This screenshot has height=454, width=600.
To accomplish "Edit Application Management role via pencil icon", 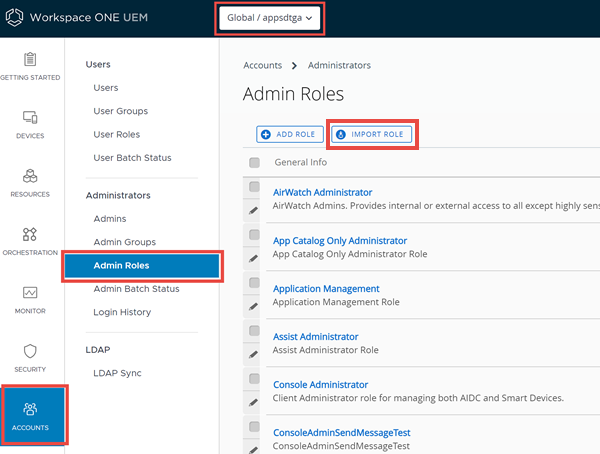I will (253, 307).
